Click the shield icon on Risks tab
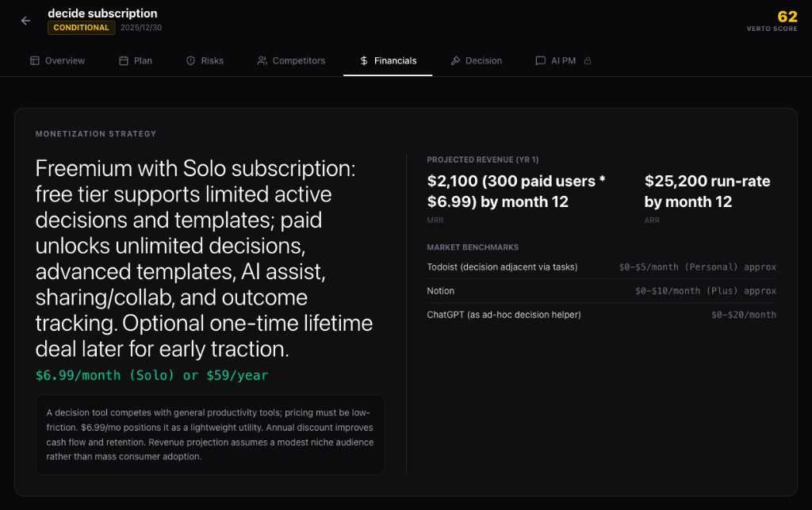The width and height of the screenshot is (812, 510). point(190,60)
